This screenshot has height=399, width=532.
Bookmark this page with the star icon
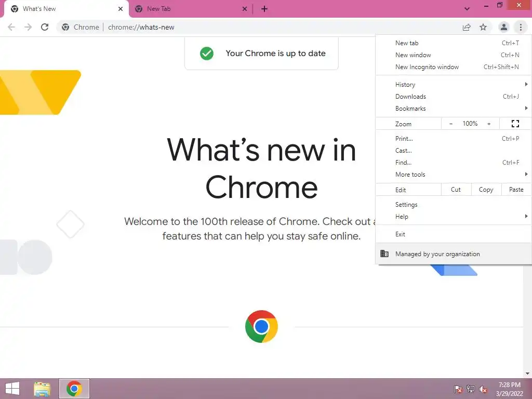coord(483,27)
